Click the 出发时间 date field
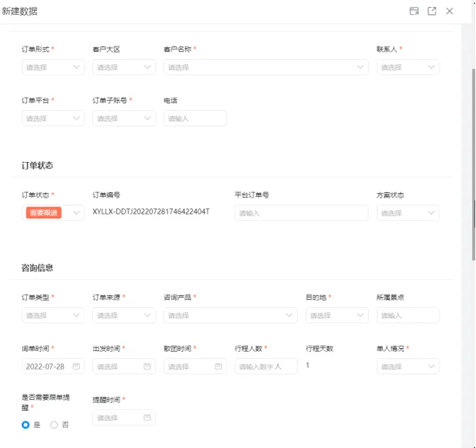Screen dimensions: 476x448 tap(124, 367)
